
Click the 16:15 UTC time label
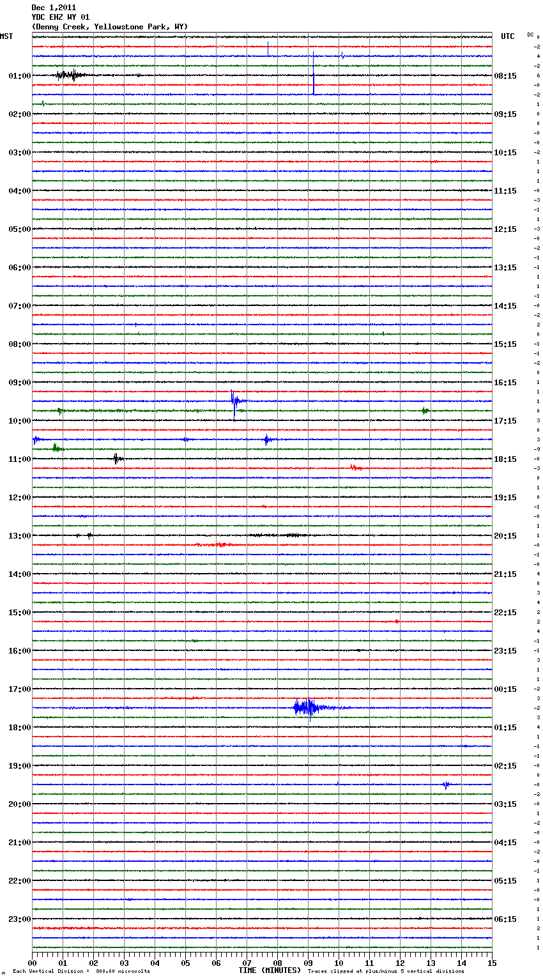[505, 383]
